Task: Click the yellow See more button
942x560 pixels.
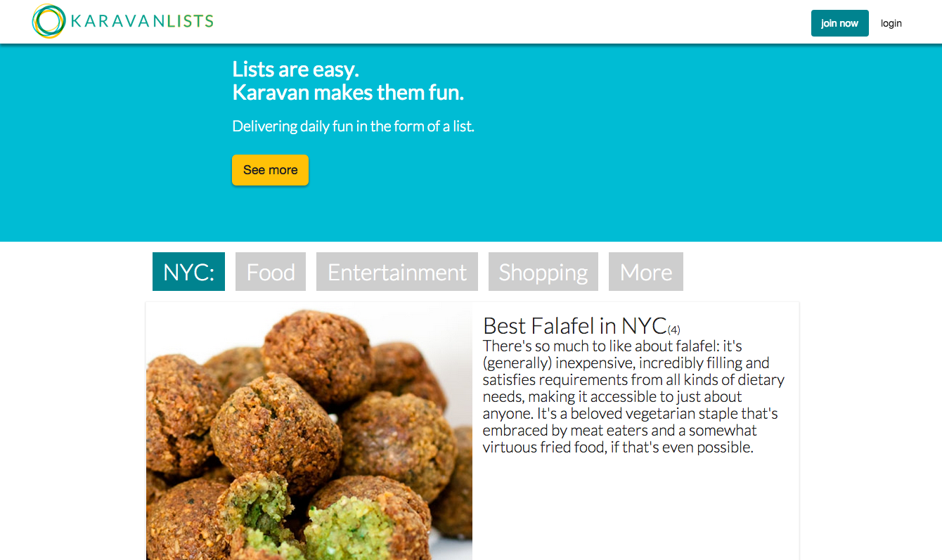Action: click(270, 170)
